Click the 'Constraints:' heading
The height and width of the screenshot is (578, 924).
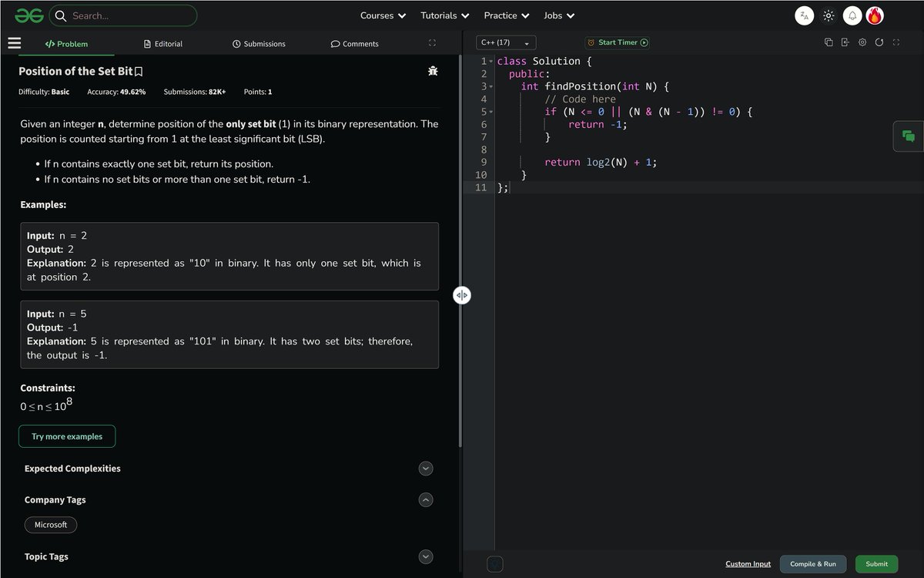coord(48,388)
